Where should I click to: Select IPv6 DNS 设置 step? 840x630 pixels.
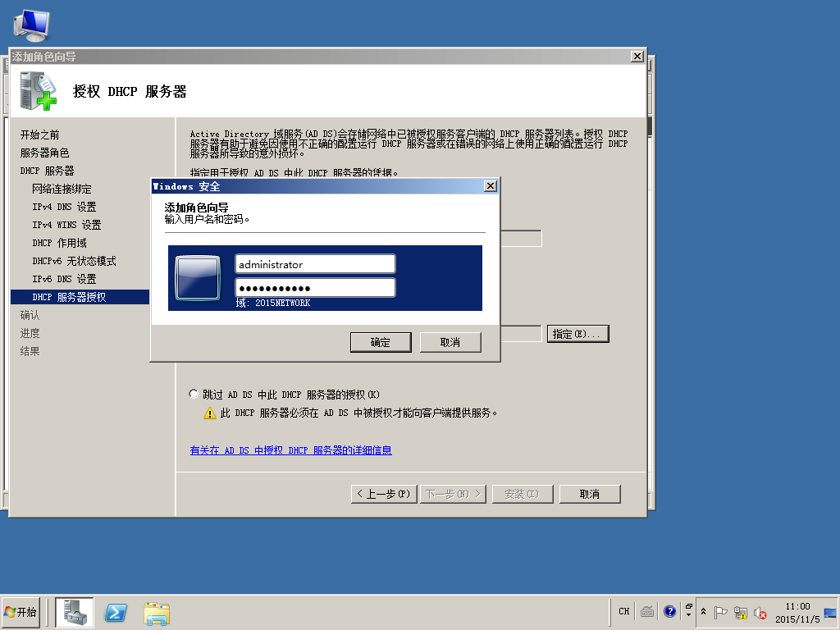point(64,279)
